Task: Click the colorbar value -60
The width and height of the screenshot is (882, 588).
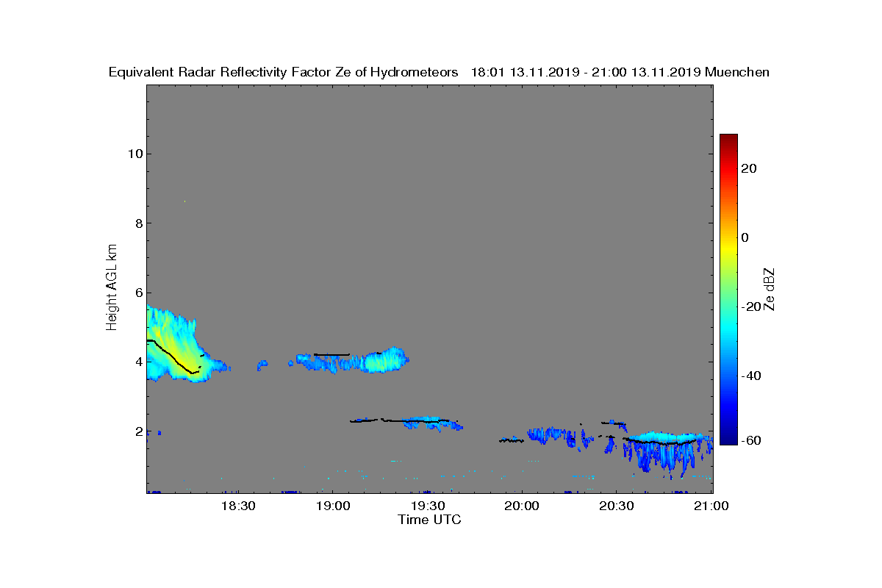Action: coord(750,440)
